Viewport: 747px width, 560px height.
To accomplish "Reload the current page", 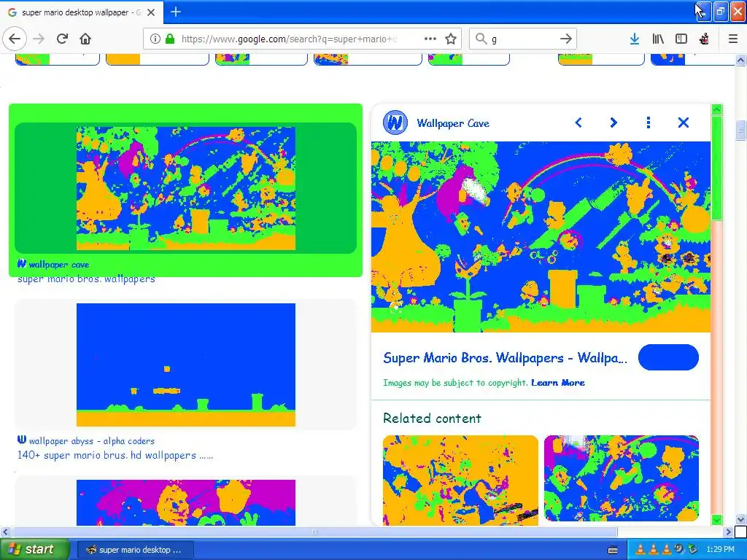I will (x=63, y=39).
